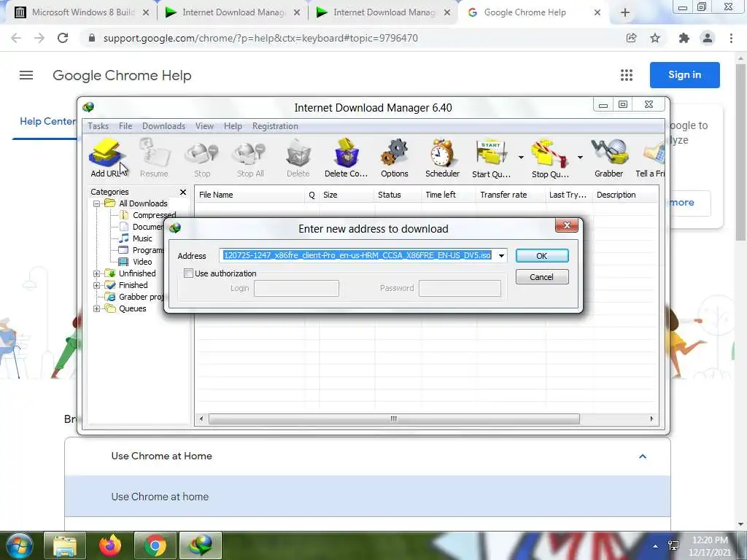Click the Add URL toolbar icon
Image resolution: width=747 pixels, height=560 pixels.
106,158
